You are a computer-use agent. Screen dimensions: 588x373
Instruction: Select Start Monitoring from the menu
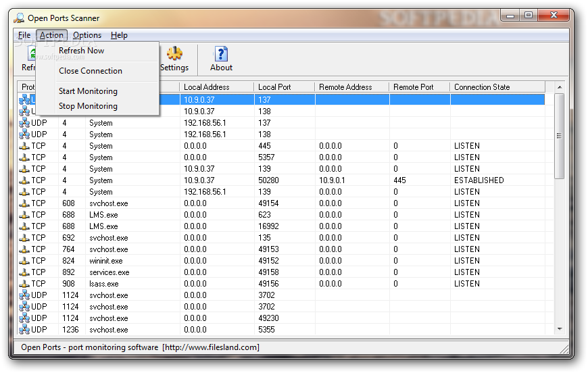pos(88,91)
